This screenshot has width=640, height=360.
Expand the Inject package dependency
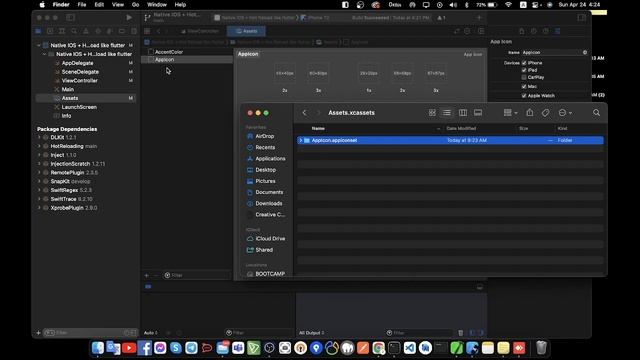point(39,155)
